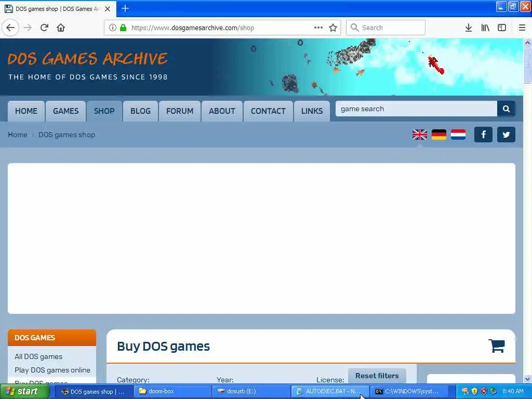Switch to C:\WINDOWS command prompt taskbar item
Screen dimensions: 532x399
(408, 392)
